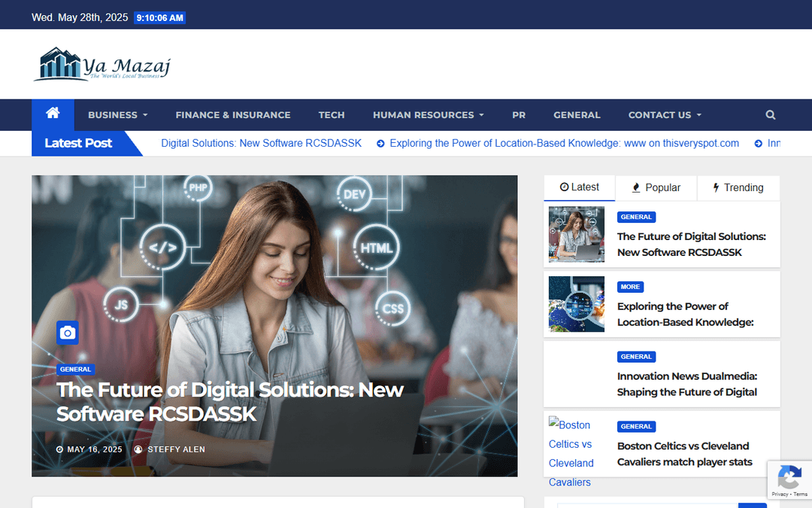Click General tag above Boston Celtics article

coord(636,427)
